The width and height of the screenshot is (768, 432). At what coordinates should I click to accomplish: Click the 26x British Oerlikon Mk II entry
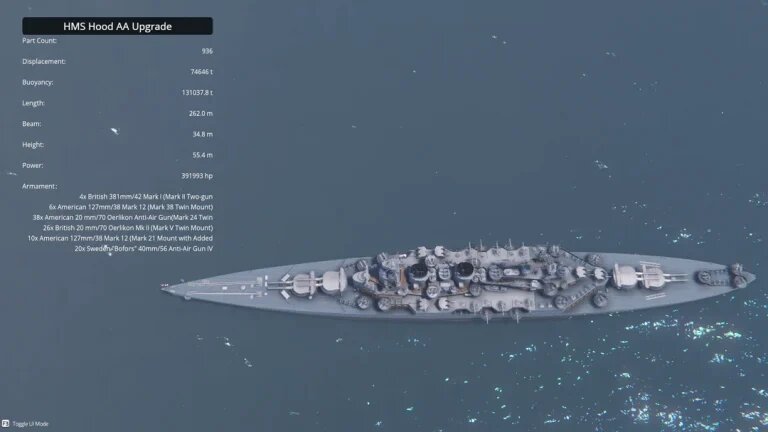coord(128,227)
